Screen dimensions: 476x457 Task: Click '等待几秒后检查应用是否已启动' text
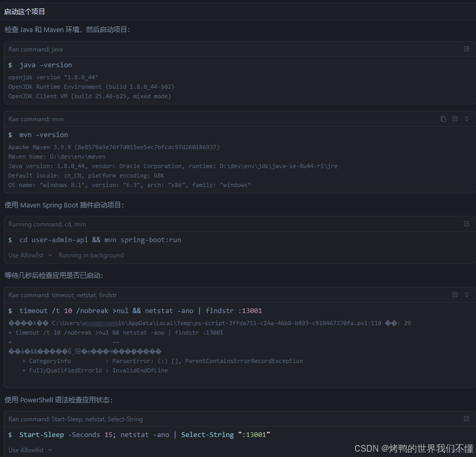54,275
